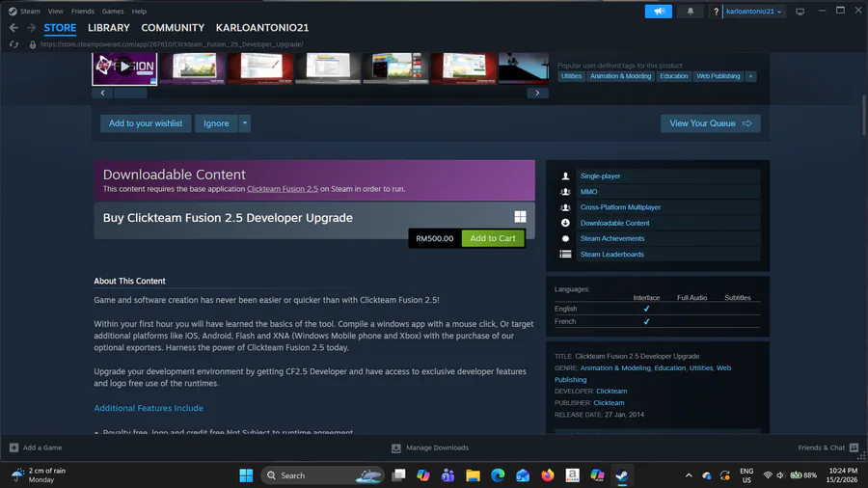Open KARLOANTONIO21 profile tab
Viewport: 868px width, 488px height.
[262, 28]
